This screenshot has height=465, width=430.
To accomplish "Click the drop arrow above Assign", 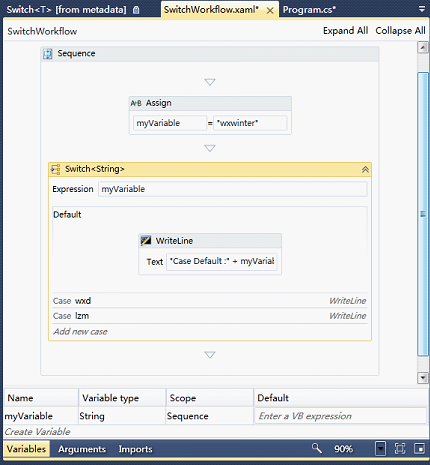I will [210, 82].
